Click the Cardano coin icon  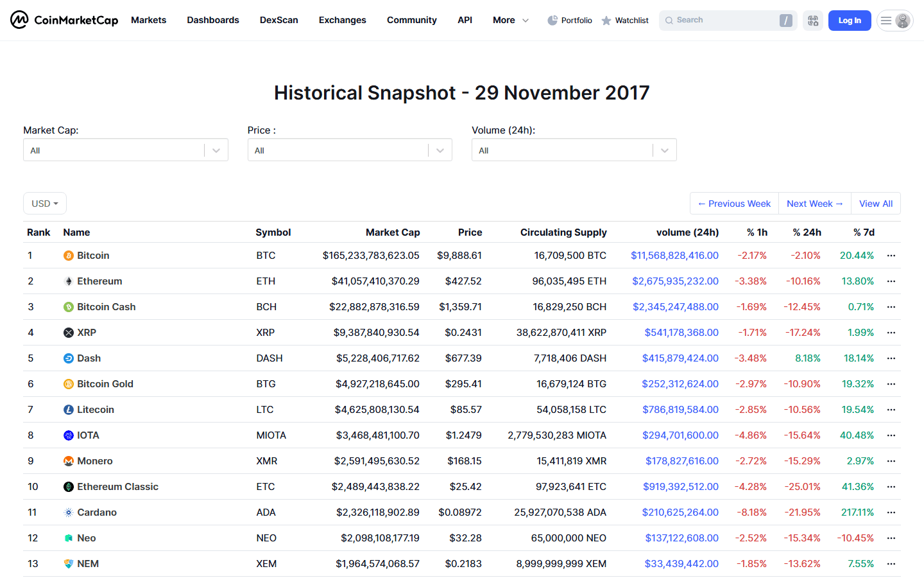pyautogui.click(x=69, y=512)
